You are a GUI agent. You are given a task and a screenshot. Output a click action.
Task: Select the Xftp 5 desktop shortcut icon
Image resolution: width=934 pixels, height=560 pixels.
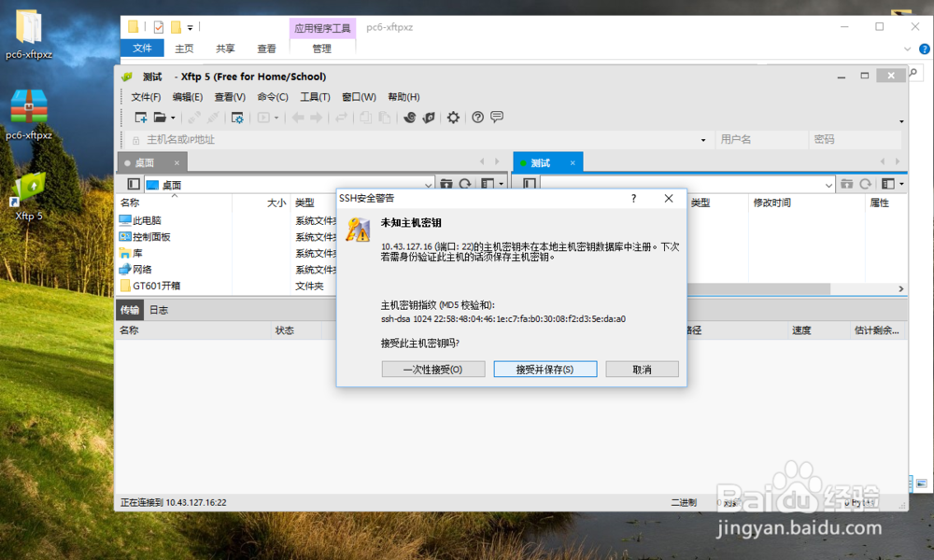[29, 196]
